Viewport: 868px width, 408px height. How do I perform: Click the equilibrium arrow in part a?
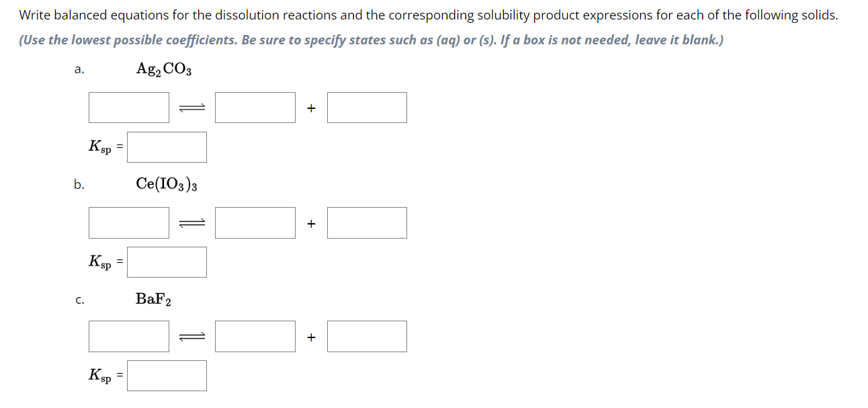tap(191, 107)
